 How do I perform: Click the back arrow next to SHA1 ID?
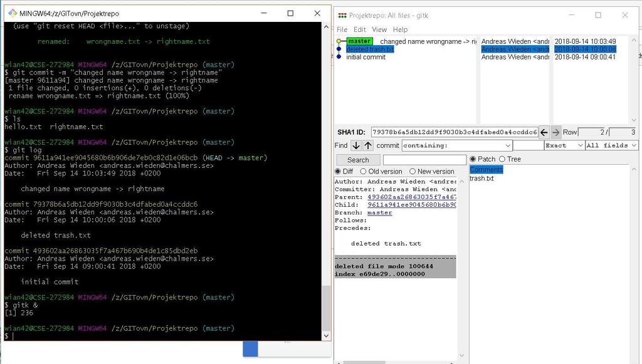544,132
